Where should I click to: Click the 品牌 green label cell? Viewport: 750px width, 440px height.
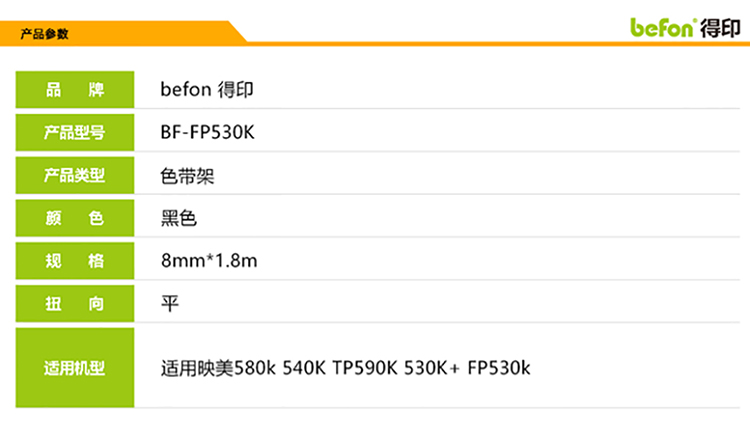[x=75, y=90]
